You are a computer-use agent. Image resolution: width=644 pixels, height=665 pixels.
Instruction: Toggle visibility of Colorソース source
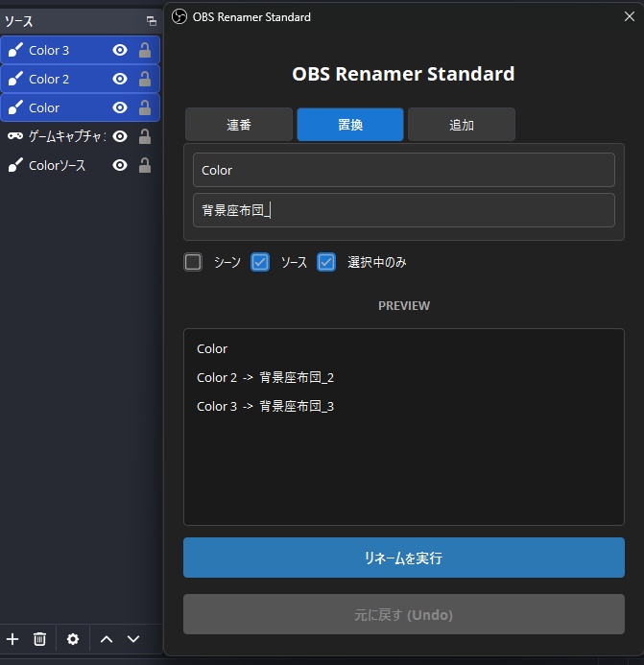click(x=120, y=165)
